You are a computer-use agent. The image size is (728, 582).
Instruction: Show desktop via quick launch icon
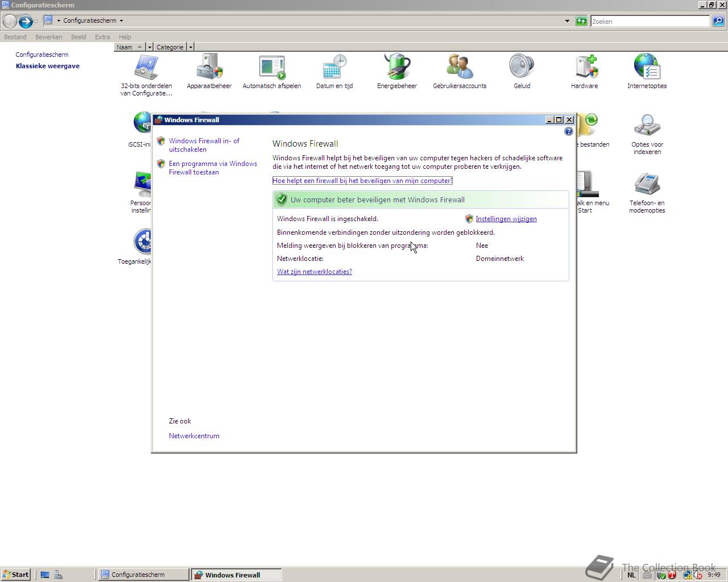tap(45, 575)
